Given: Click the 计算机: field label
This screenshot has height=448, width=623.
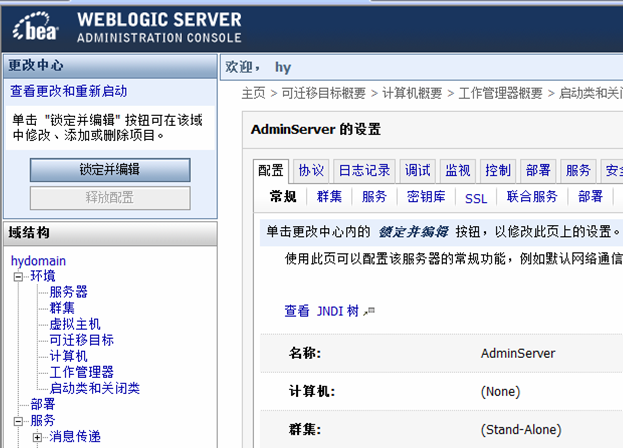Looking at the screenshot, I should [x=312, y=392].
